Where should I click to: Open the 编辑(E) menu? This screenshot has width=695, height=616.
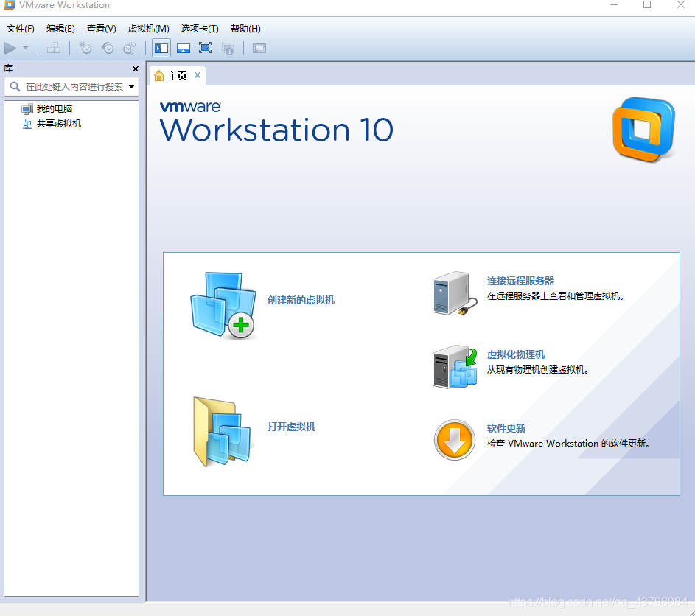(60, 28)
